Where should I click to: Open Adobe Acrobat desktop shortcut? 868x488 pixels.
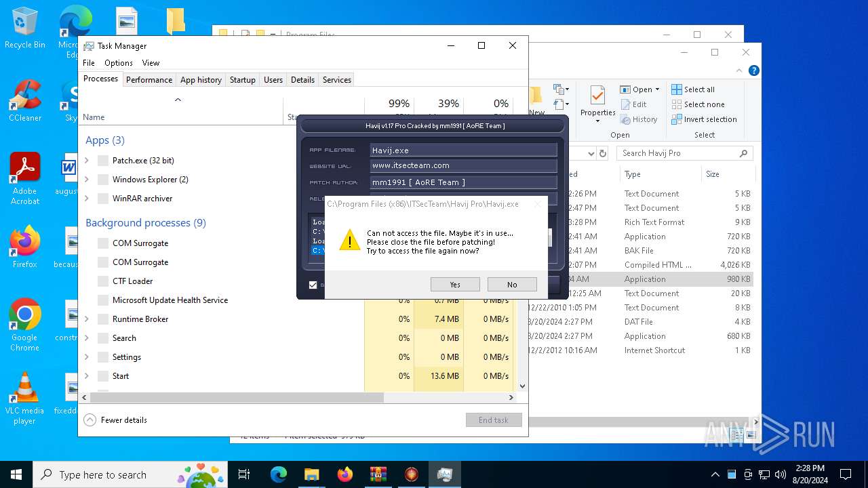[x=25, y=178]
